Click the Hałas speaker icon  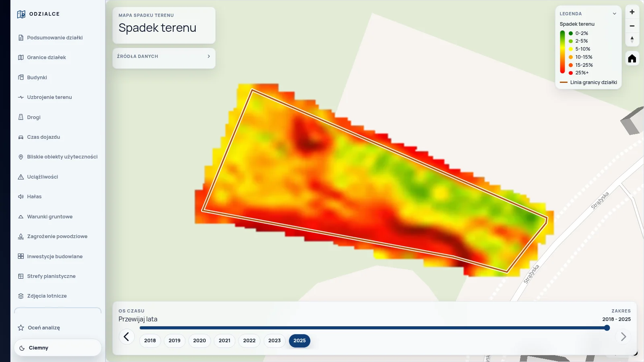click(21, 197)
